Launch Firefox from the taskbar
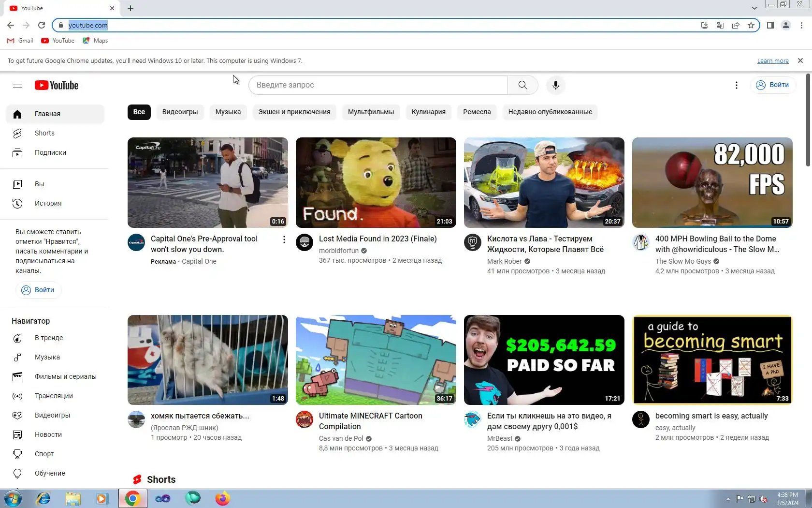812x508 pixels. tap(222, 498)
